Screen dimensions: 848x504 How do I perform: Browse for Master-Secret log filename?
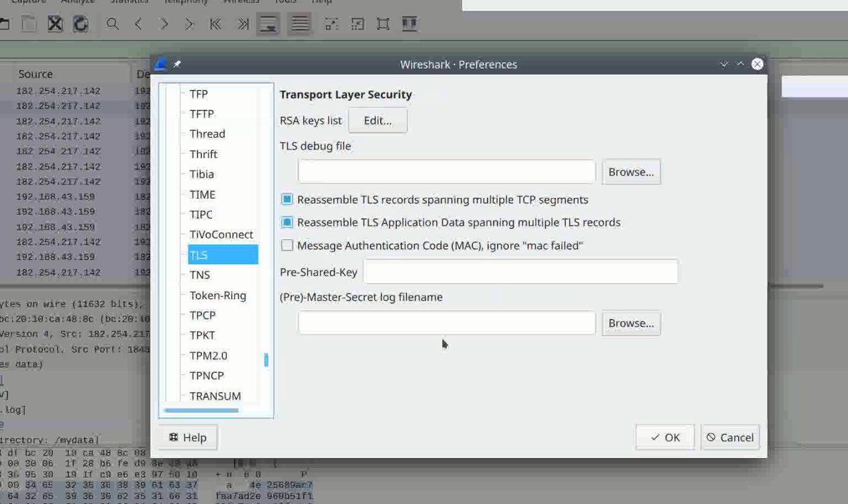click(631, 323)
